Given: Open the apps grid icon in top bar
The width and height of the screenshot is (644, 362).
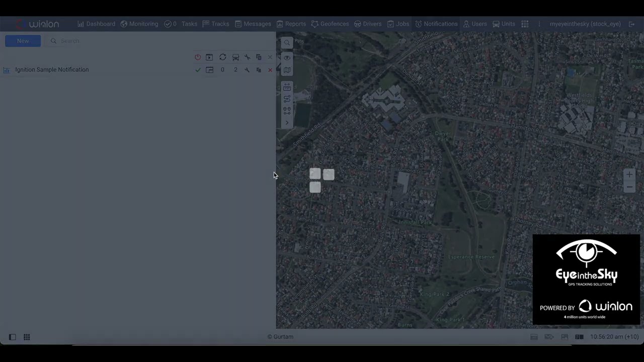Looking at the screenshot, I should point(525,24).
